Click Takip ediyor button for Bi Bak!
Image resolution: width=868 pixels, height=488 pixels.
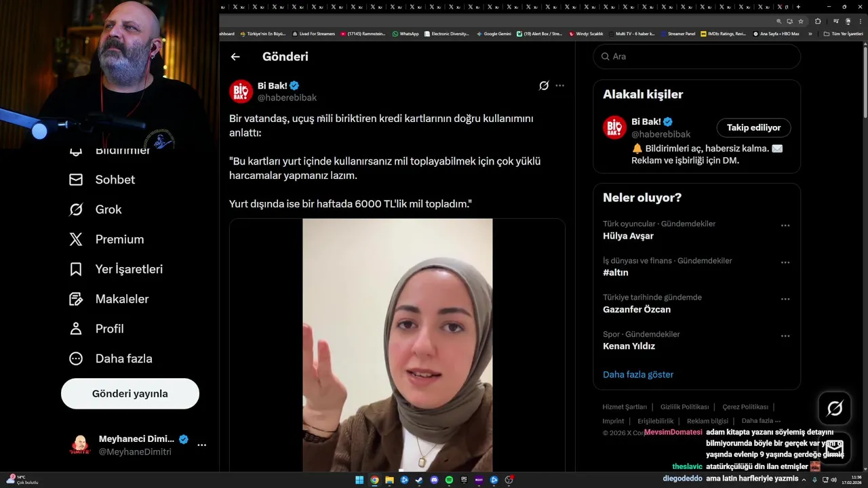click(x=753, y=127)
